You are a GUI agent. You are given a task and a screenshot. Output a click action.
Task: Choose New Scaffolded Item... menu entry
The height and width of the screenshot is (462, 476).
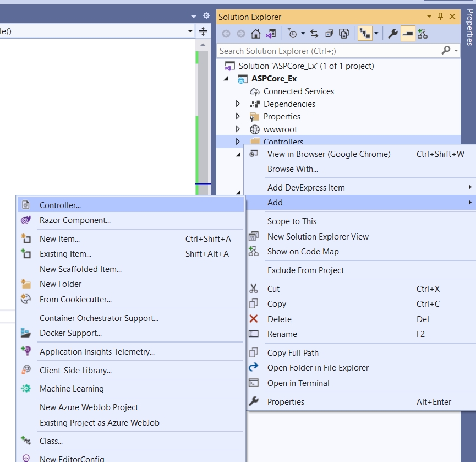[80, 269]
